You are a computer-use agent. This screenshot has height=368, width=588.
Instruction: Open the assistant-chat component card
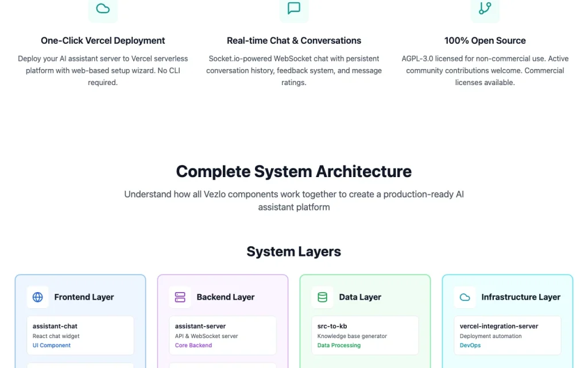(80, 335)
